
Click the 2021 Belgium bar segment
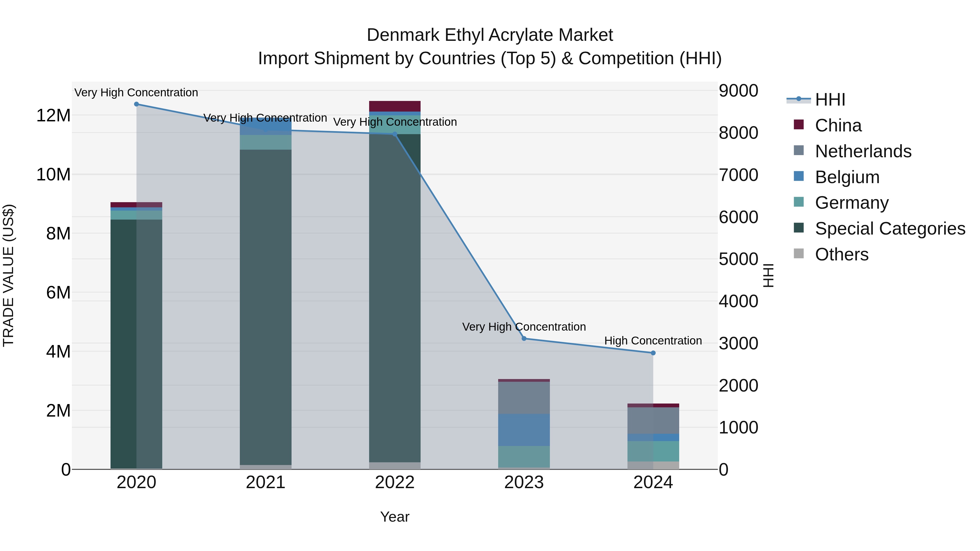[x=265, y=127]
